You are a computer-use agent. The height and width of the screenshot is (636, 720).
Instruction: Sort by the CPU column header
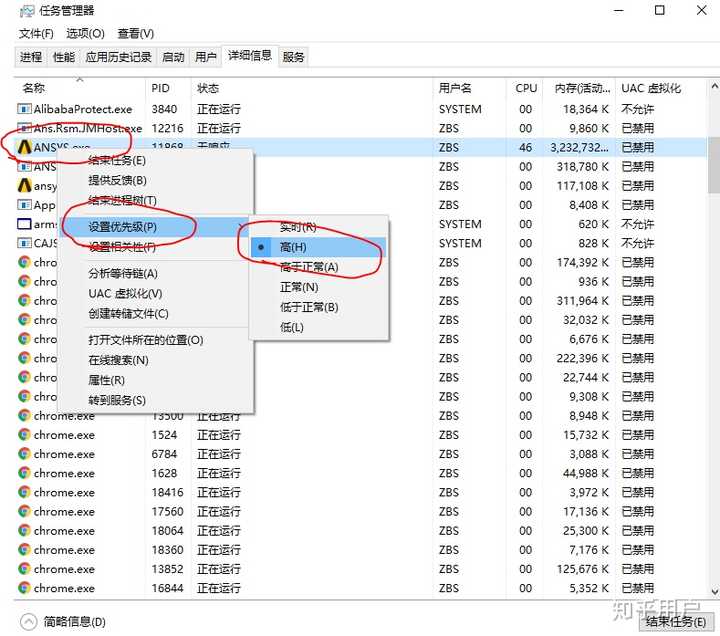coord(524,88)
